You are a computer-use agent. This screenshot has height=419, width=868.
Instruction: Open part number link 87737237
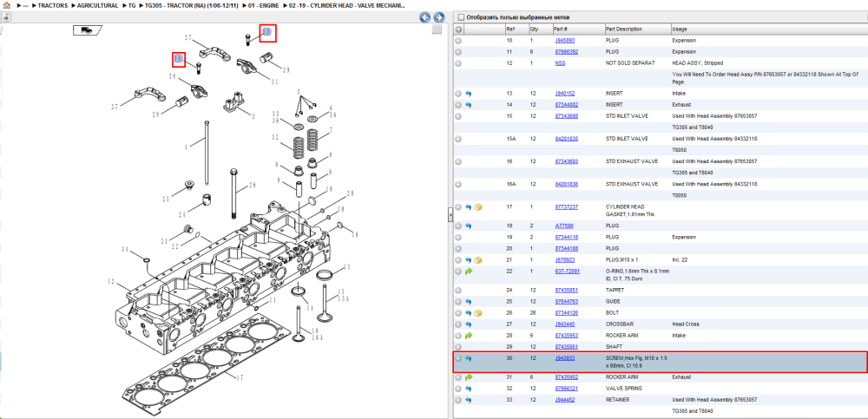(566, 207)
